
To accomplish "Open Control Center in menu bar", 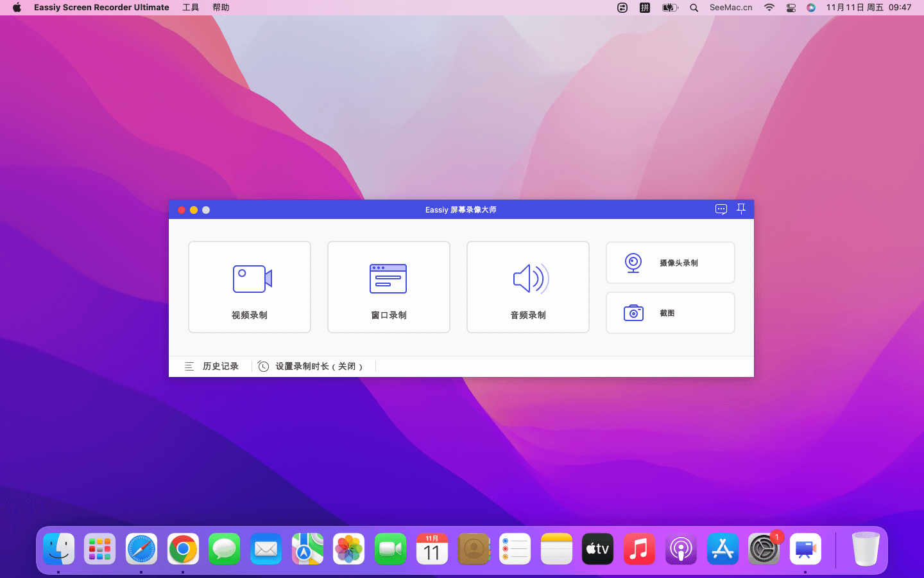I will tap(791, 8).
